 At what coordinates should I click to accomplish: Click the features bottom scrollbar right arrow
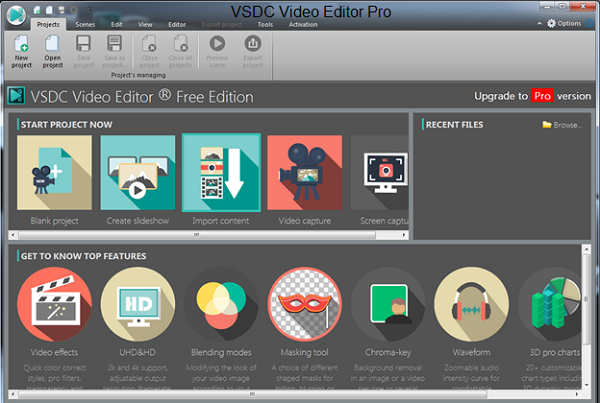[577, 394]
